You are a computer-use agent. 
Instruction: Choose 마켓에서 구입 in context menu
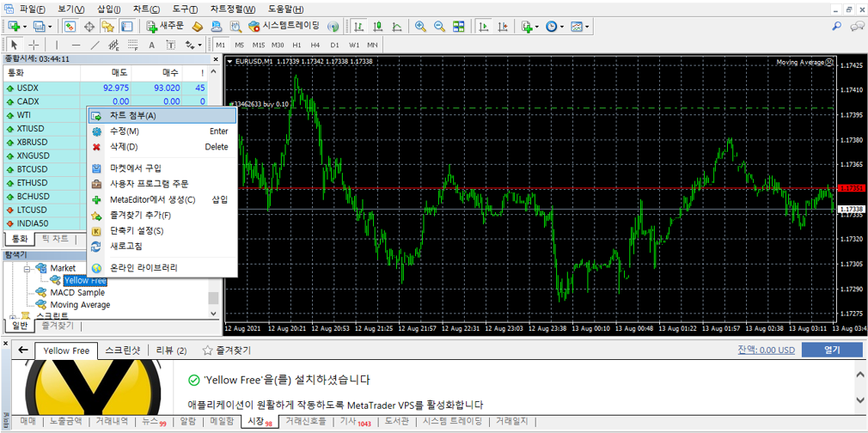162,168
